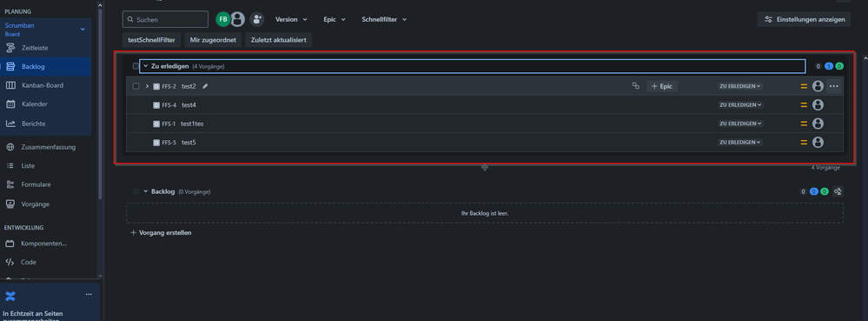
Task: Open the Schnellfilter dropdown
Action: click(x=384, y=19)
